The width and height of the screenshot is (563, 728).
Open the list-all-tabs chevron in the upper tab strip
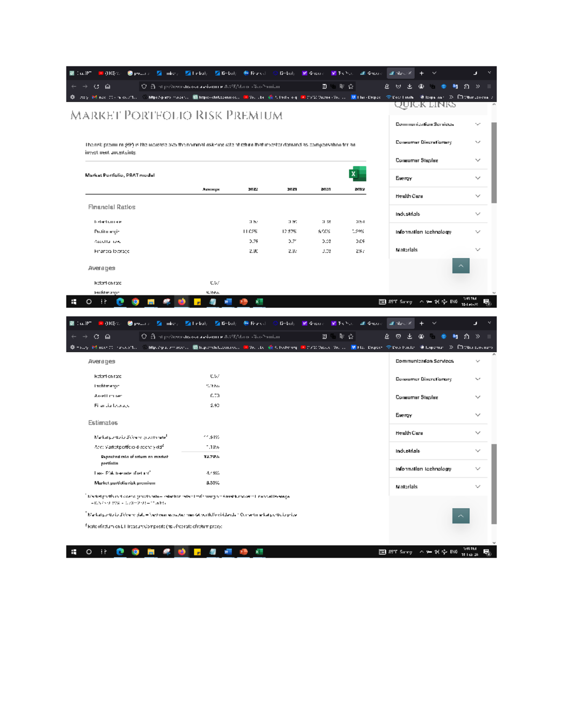[434, 73]
